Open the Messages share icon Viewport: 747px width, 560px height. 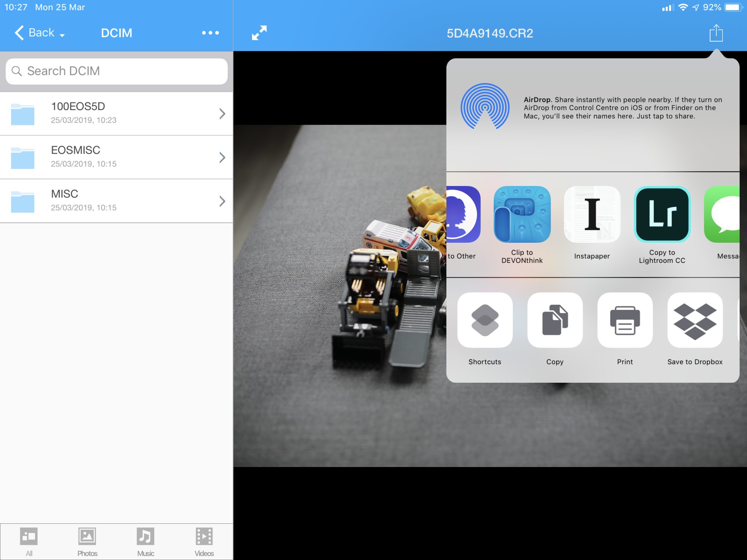[x=722, y=214]
